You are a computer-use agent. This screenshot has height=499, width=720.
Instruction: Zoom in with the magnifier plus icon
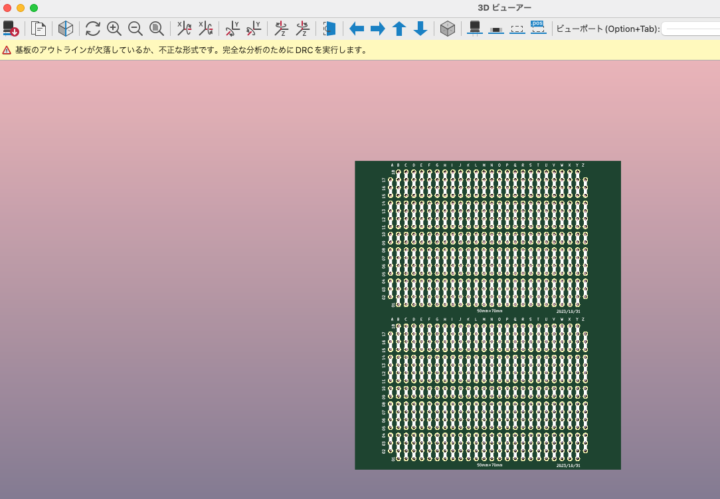pos(114,29)
